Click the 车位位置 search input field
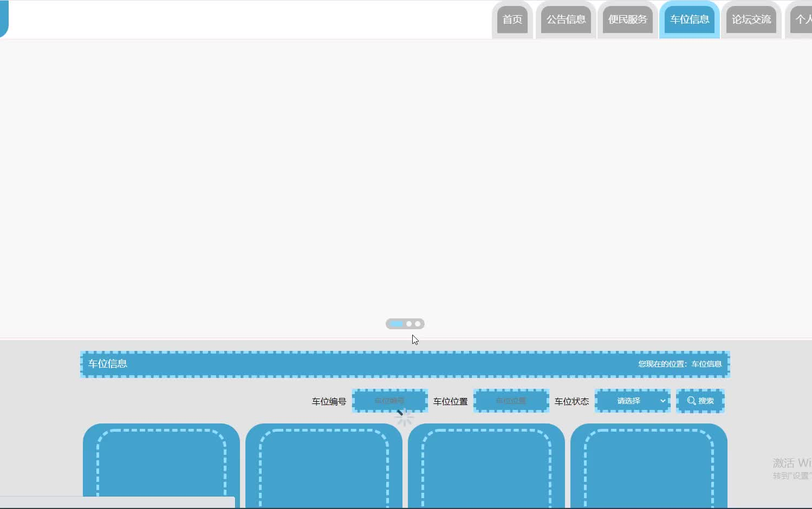812x509 pixels. pos(511,401)
